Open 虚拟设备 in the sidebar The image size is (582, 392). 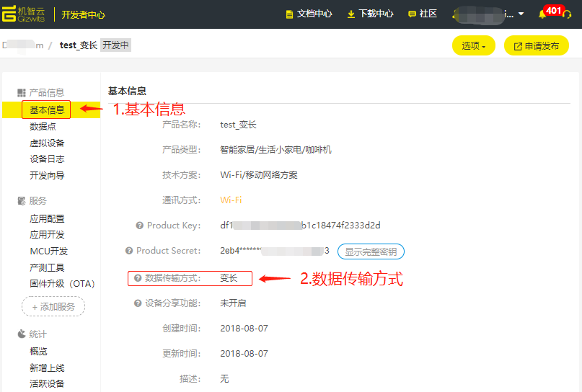click(x=47, y=143)
